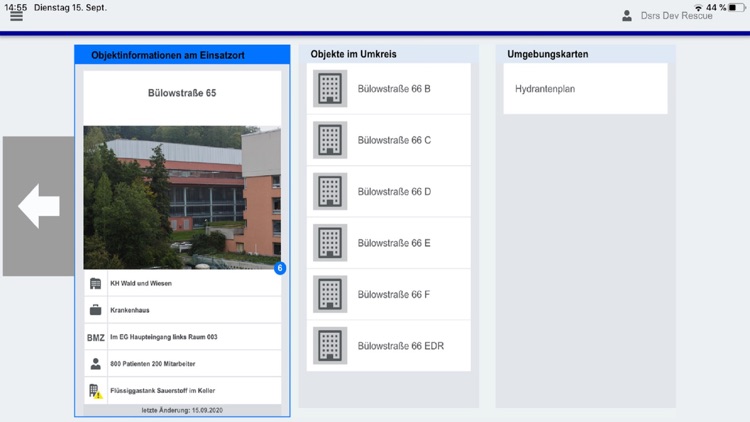
Task: Click the KH Wald und Wiesen row
Action: [182, 284]
